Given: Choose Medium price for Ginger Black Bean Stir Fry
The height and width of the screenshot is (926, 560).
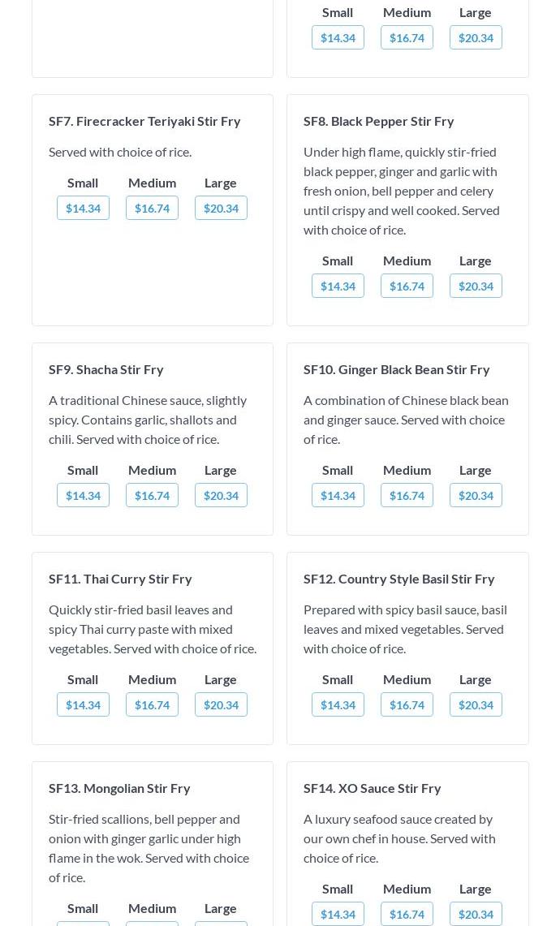Looking at the screenshot, I should click(407, 495).
